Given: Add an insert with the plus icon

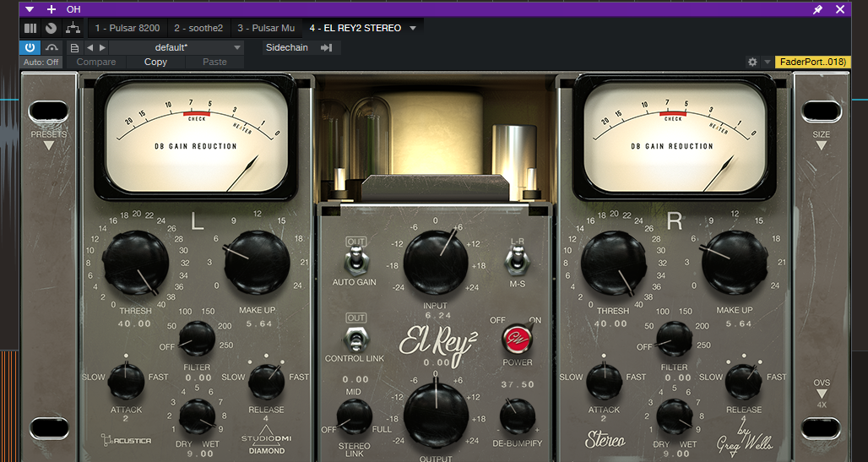Looking at the screenshot, I should tap(52, 9).
